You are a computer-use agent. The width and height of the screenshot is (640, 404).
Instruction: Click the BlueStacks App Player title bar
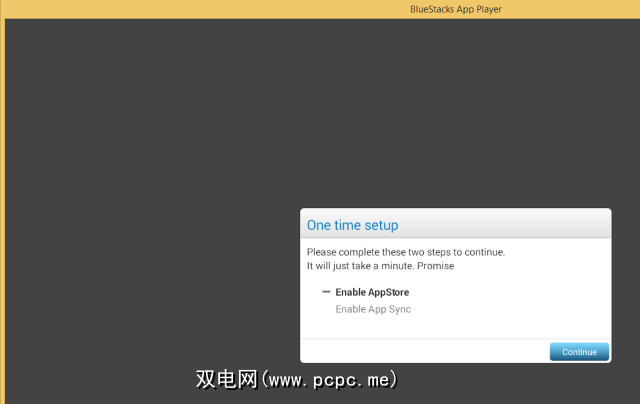[320, 9]
